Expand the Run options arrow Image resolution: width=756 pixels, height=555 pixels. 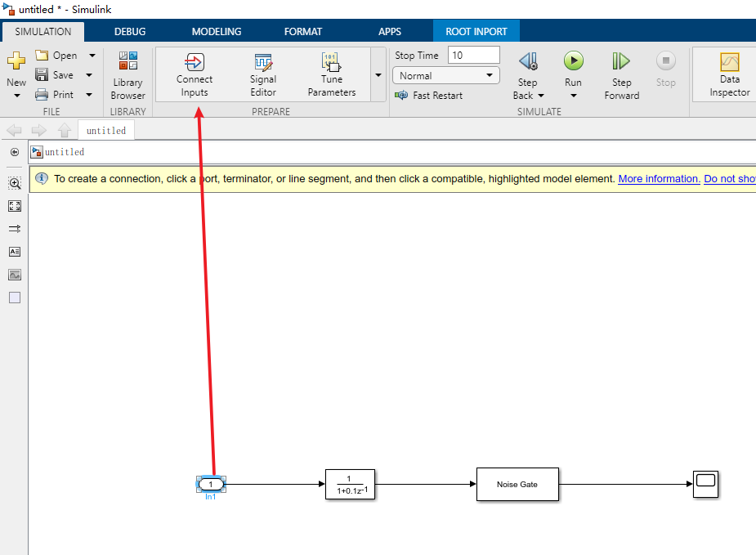point(573,96)
